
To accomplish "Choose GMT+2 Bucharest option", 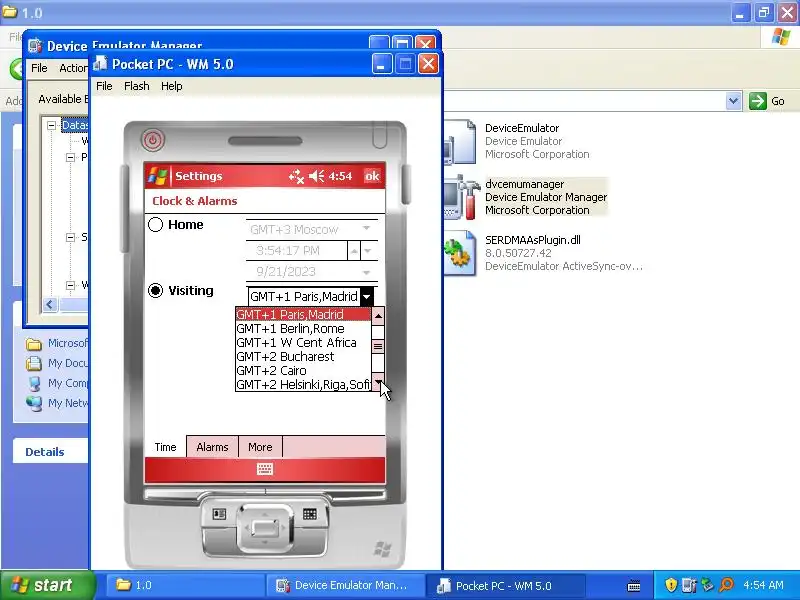I will point(303,357).
